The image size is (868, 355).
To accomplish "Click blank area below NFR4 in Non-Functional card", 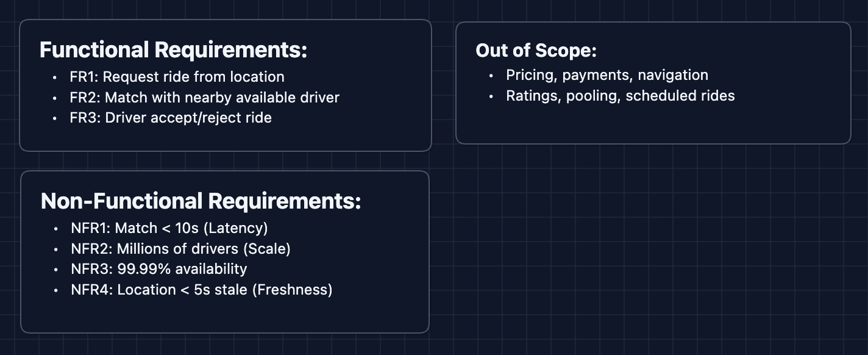I will (x=224, y=315).
